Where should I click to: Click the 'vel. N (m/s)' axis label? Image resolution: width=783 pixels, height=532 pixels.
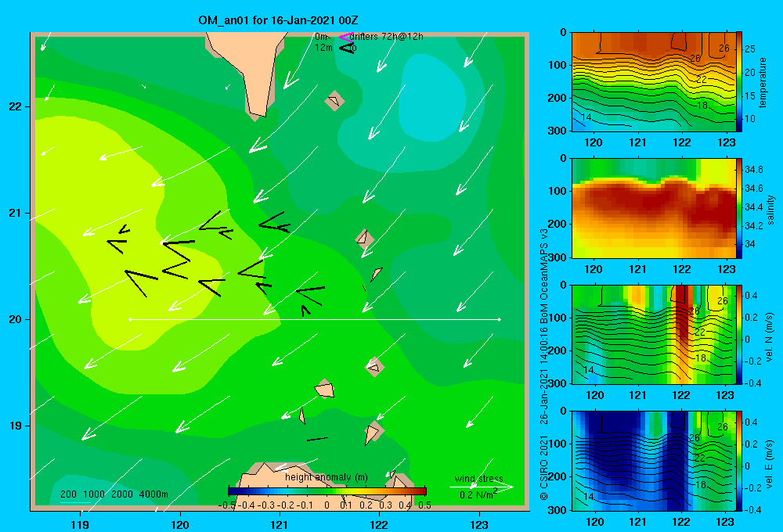pyautogui.click(x=769, y=337)
